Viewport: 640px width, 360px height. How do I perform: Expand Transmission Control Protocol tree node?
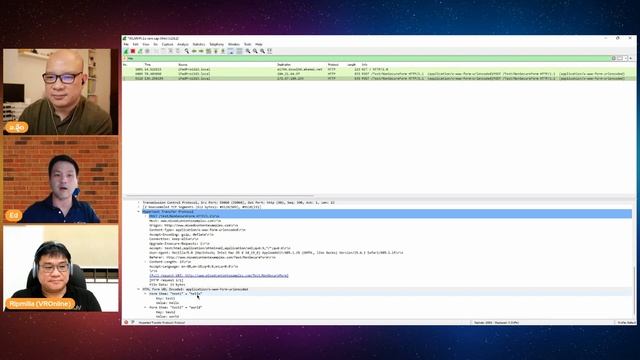(138, 202)
